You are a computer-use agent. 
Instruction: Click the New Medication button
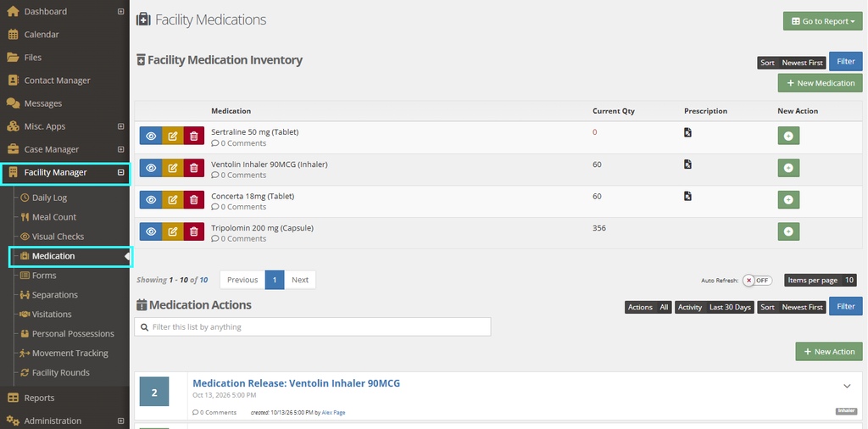(x=820, y=83)
